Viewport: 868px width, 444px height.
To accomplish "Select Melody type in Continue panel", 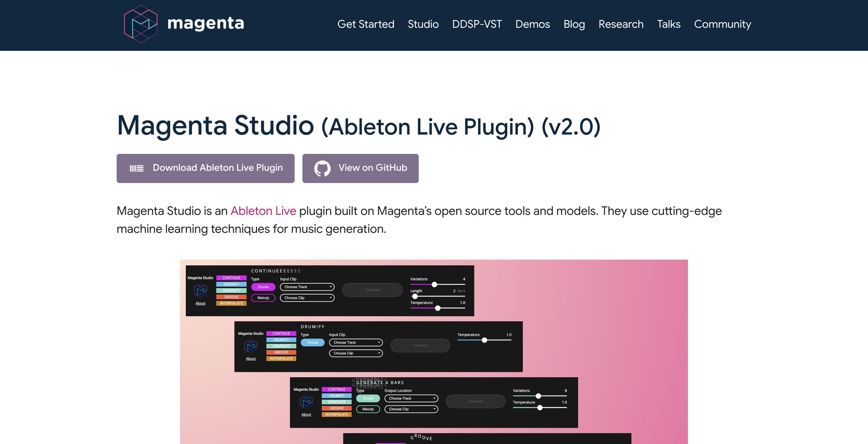I will [x=263, y=298].
